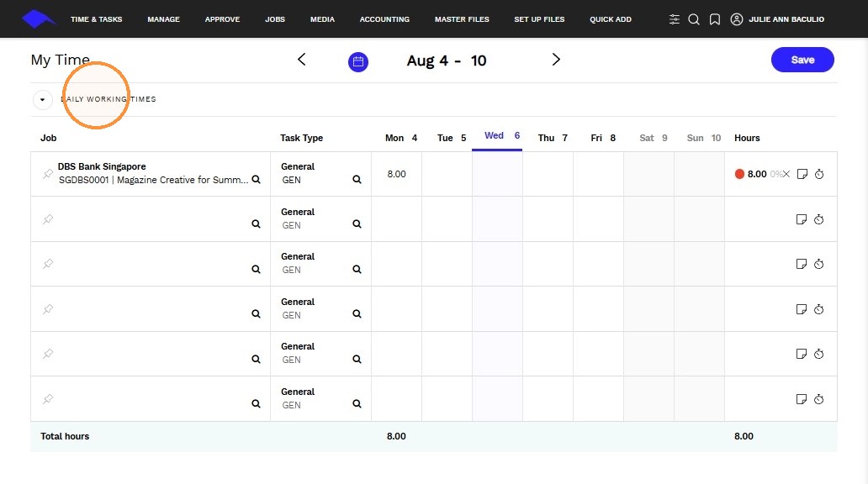
Task: Open the calendar date picker icon
Action: [x=358, y=61]
